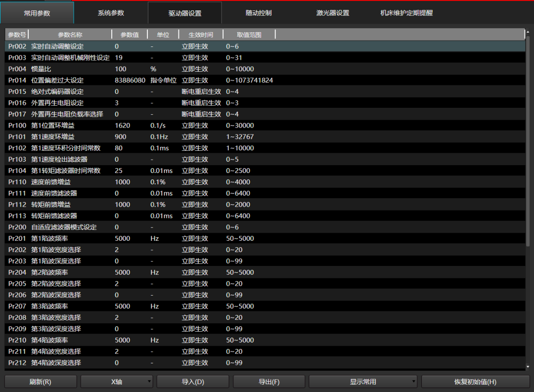Click the scrollbar up arrow
Screen dimensions: 534x392
(528, 33)
